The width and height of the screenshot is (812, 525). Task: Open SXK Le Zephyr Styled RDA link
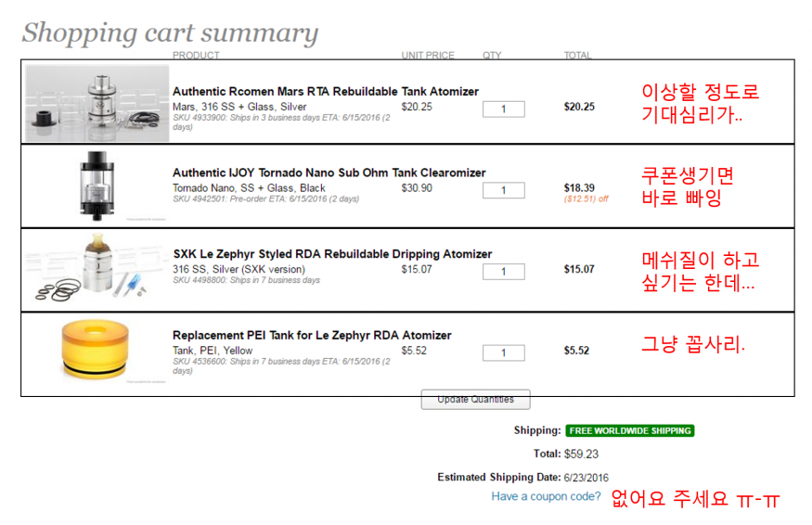click(332, 254)
